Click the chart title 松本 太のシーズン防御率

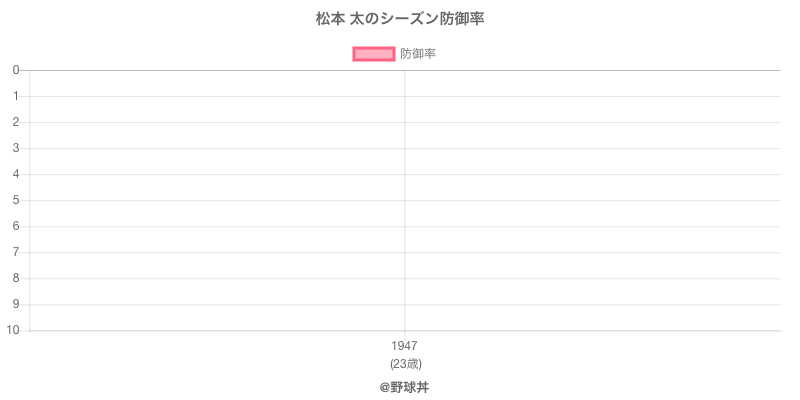[400, 19]
